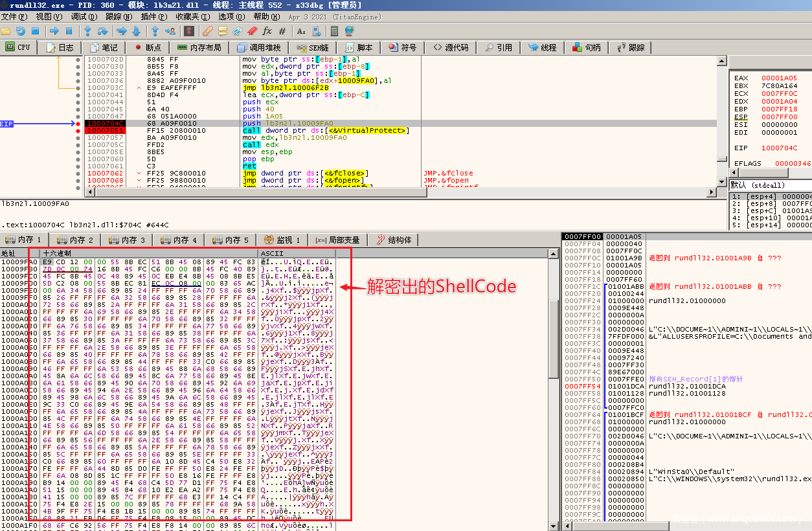Find intermodular calls with the phone icon

click(316, 30)
